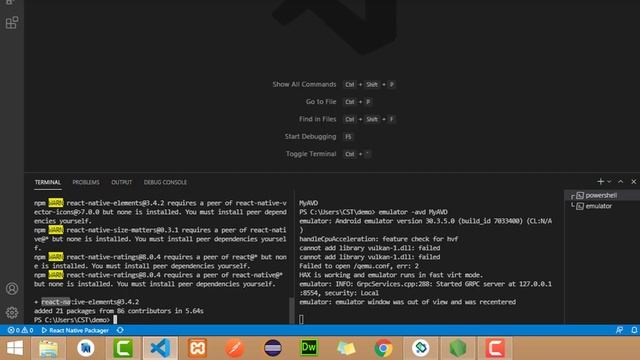Switch to the TERMINAL tab
Screen dimensions: 640x360
pyautogui.click(x=47, y=182)
